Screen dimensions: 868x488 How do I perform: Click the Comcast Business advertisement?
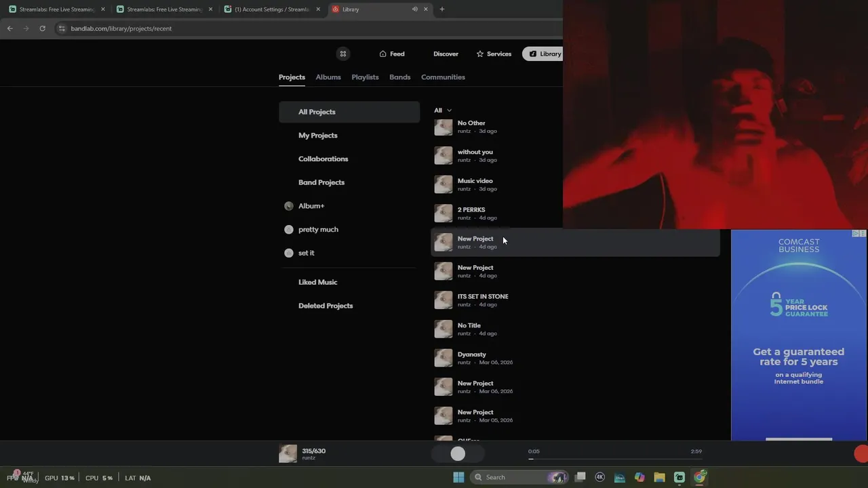799,335
